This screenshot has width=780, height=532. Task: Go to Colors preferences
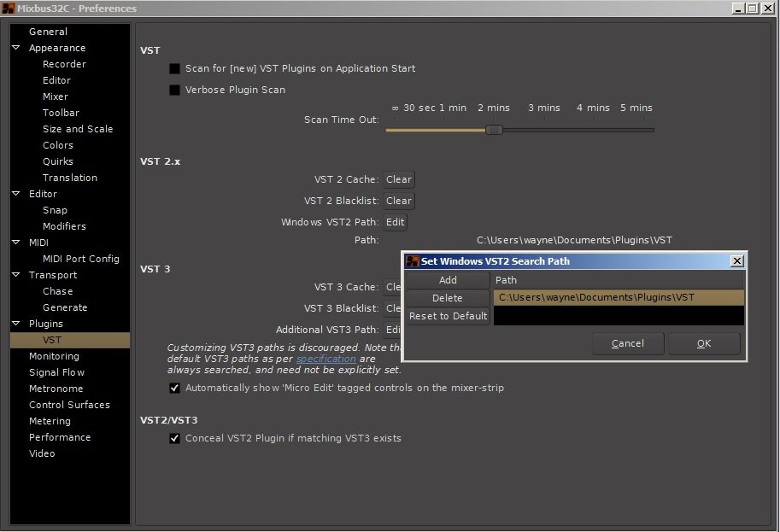(58, 145)
